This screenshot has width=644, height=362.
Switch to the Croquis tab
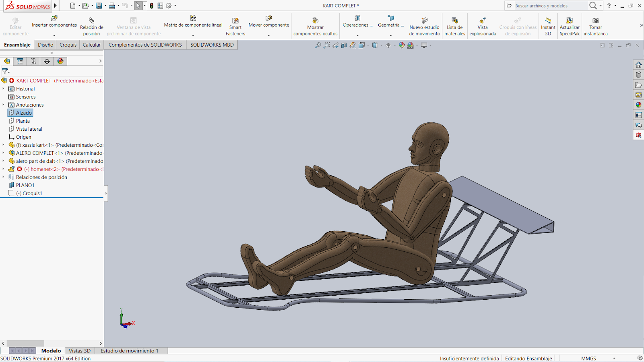point(68,45)
